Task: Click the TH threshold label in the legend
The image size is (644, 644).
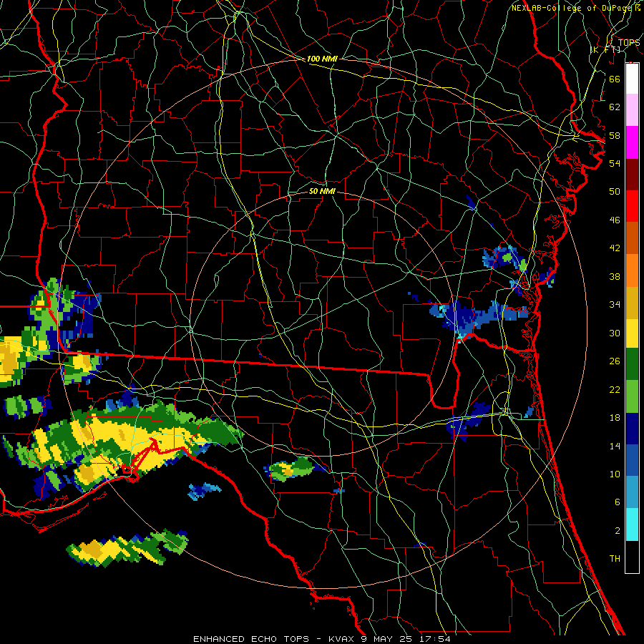Action: [x=615, y=559]
